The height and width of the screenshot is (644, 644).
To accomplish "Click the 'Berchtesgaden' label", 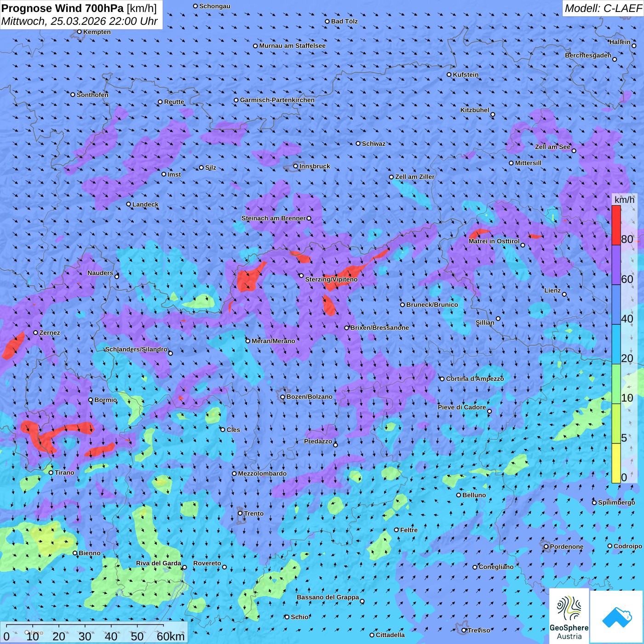I will [588, 55].
